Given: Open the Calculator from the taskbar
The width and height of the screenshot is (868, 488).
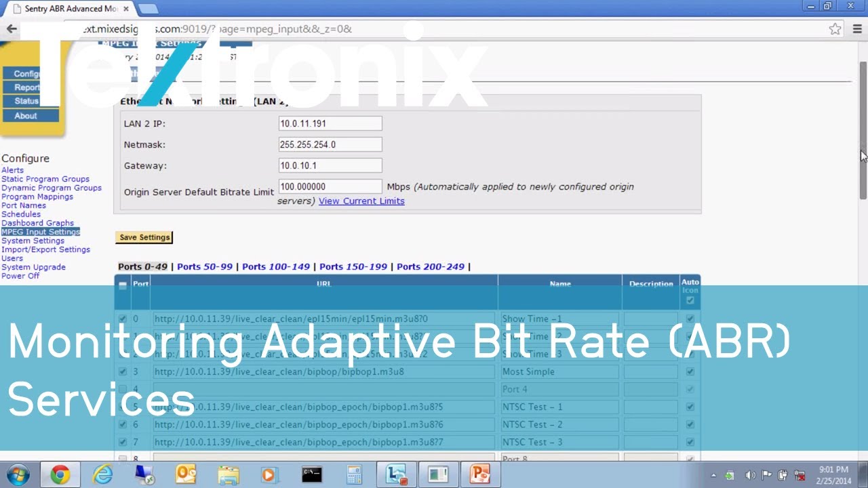Looking at the screenshot, I should [354, 475].
